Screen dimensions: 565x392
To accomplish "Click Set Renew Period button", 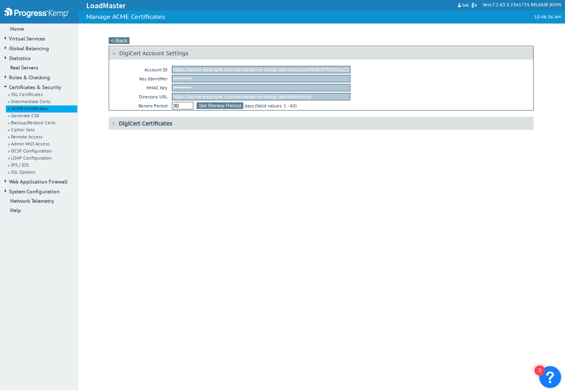I will pyautogui.click(x=220, y=106).
